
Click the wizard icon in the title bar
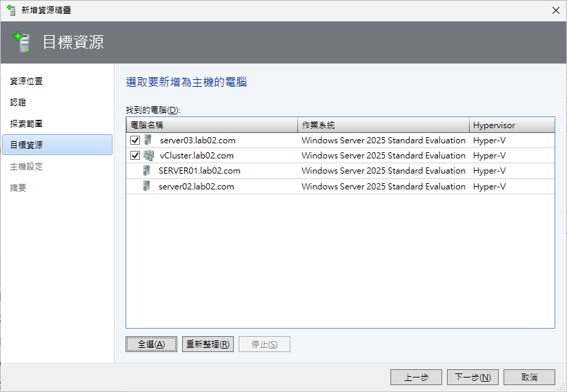(x=11, y=10)
